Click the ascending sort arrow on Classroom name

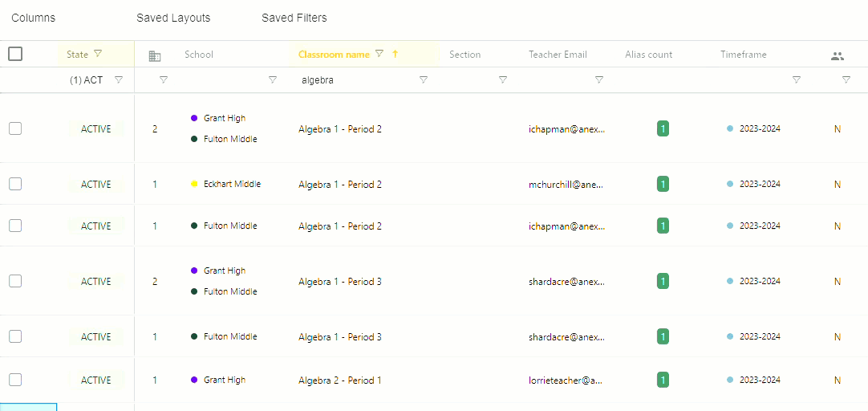[x=395, y=54]
